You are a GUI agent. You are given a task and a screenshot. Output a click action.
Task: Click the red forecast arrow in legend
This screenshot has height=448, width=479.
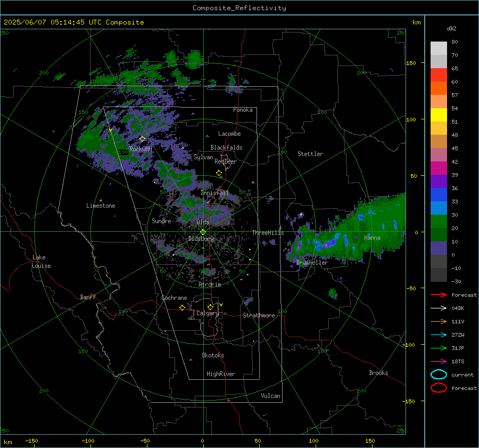point(439,295)
